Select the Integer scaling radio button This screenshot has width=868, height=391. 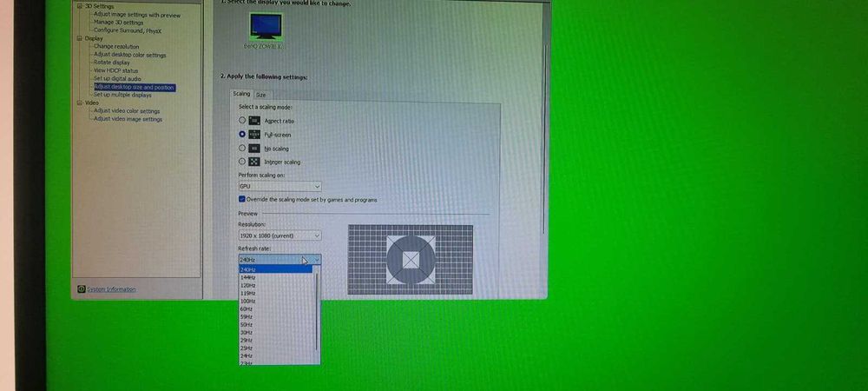(x=242, y=162)
